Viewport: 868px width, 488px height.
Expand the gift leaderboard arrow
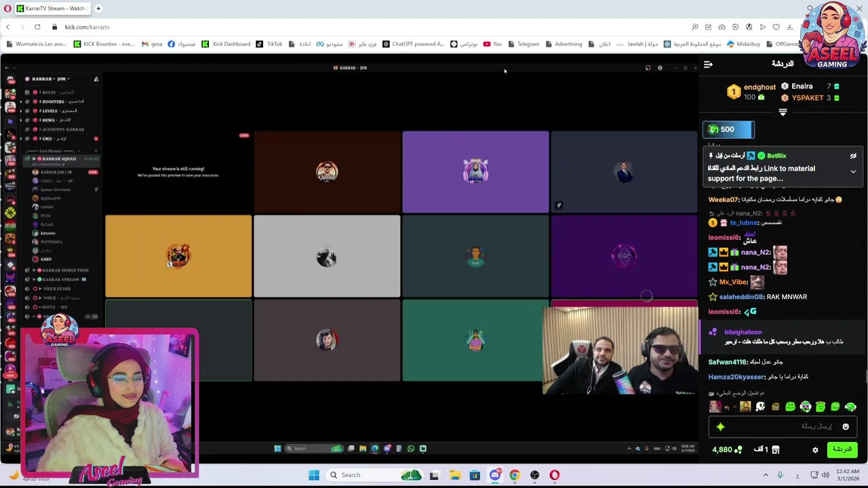point(783,113)
